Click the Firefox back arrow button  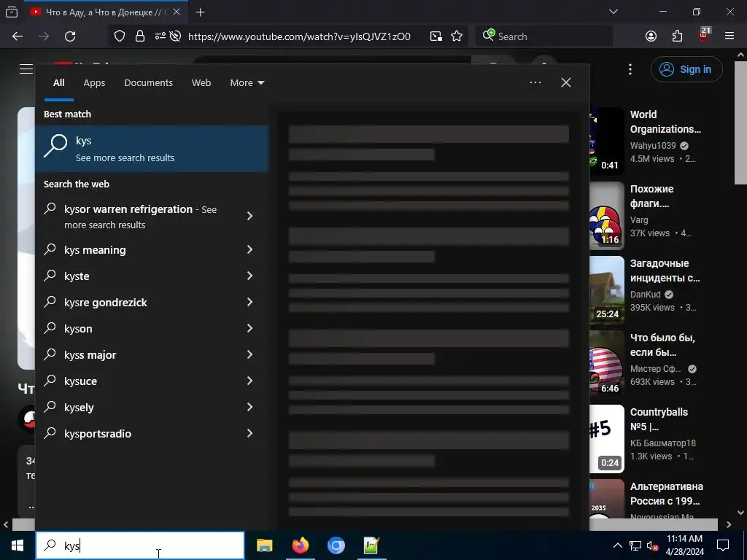click(18, 36)
